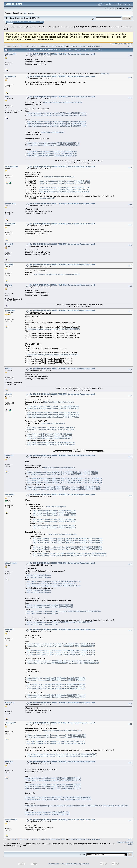Open the Medium article link in DukaONE's post
This screenshot has width=137, height=868.
click(56, 275)
